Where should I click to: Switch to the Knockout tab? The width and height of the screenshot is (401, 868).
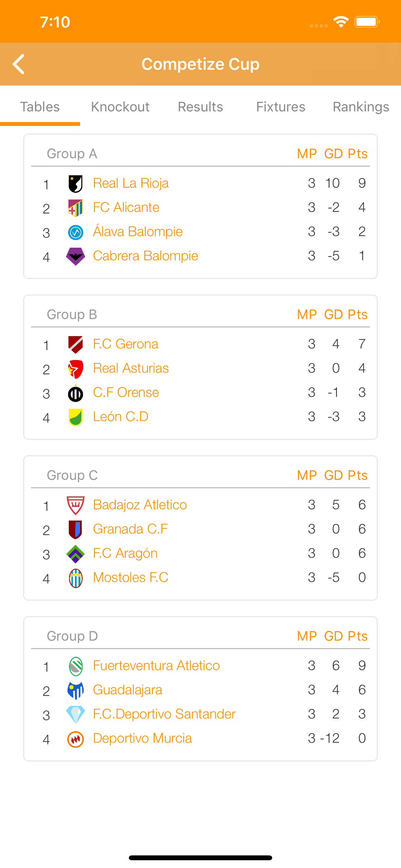[x=120, y=107]
